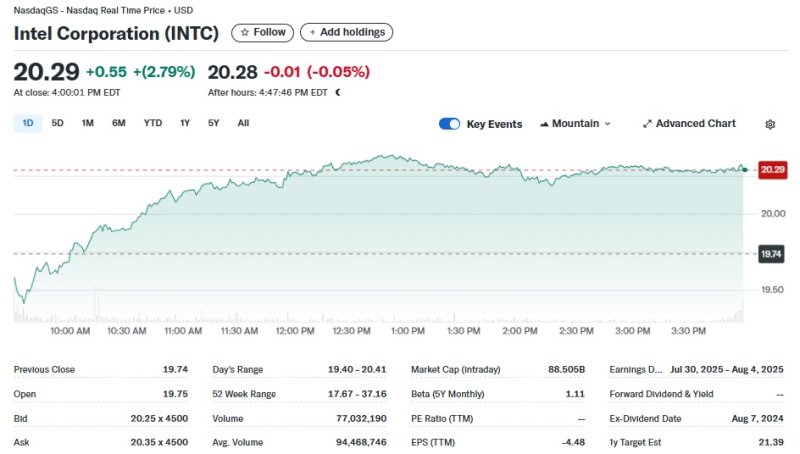Select the 1Y range tab
This screenshot has width=800, height=454.
[x=185, y=123]
